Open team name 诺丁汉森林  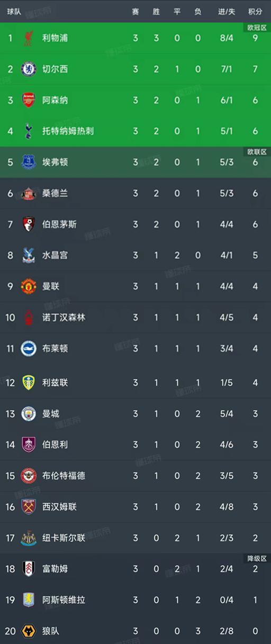pos(64,318)
